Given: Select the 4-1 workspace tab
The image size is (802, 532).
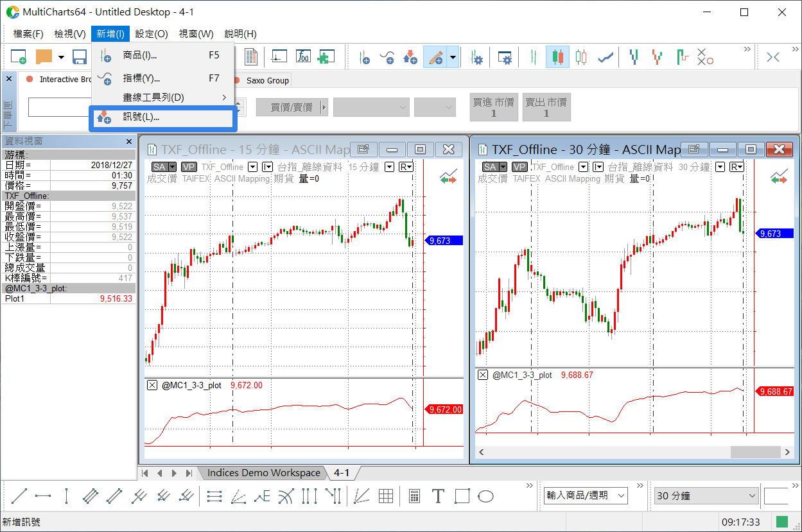Looking at the screenshot, I should (x=342, y=473).
